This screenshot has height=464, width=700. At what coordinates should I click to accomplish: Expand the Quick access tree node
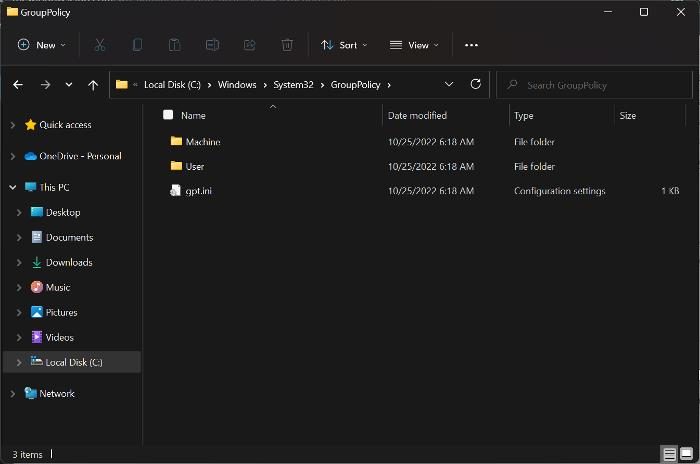coord(13,125)
